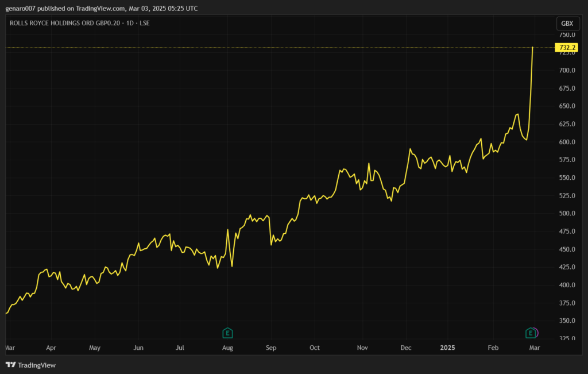Screen dimensions: 588x374
Task: Click the Feb label on time axis
Action: 493,348
